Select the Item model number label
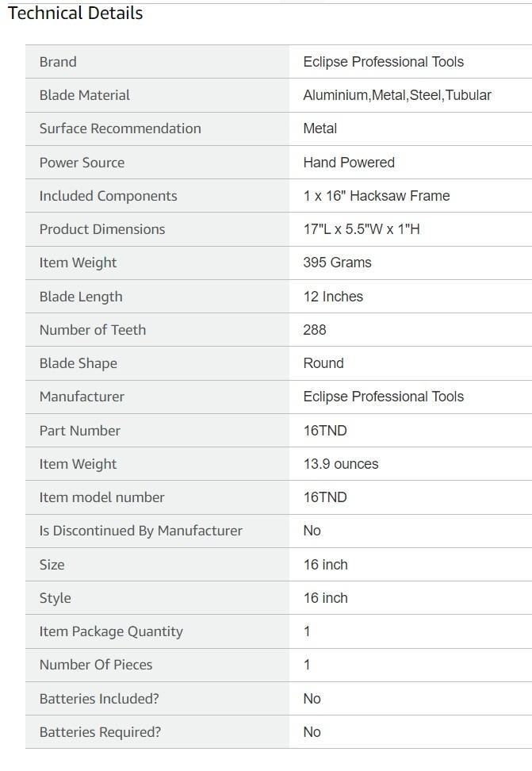The width and height of the screenshot is (532, 771). pos(101,497)
